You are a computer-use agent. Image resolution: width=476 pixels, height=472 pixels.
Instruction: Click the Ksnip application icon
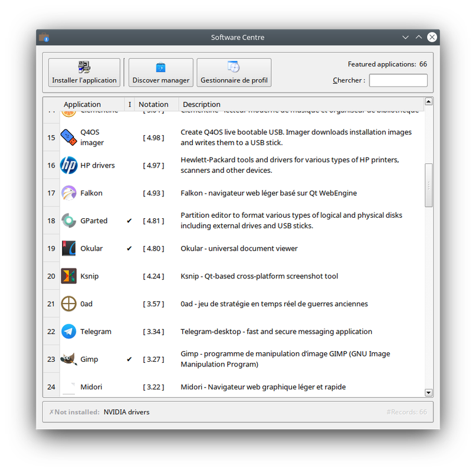68,276
